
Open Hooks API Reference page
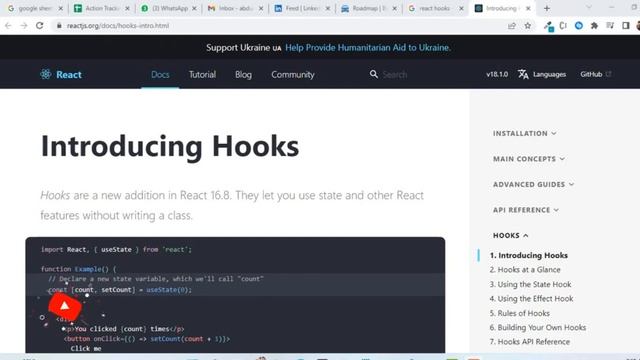[530, 342]
